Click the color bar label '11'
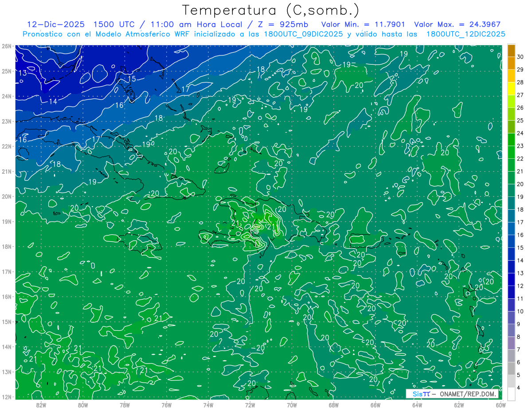Image resolution: width=532 pixels, height=411 pixels. [520, 299]
